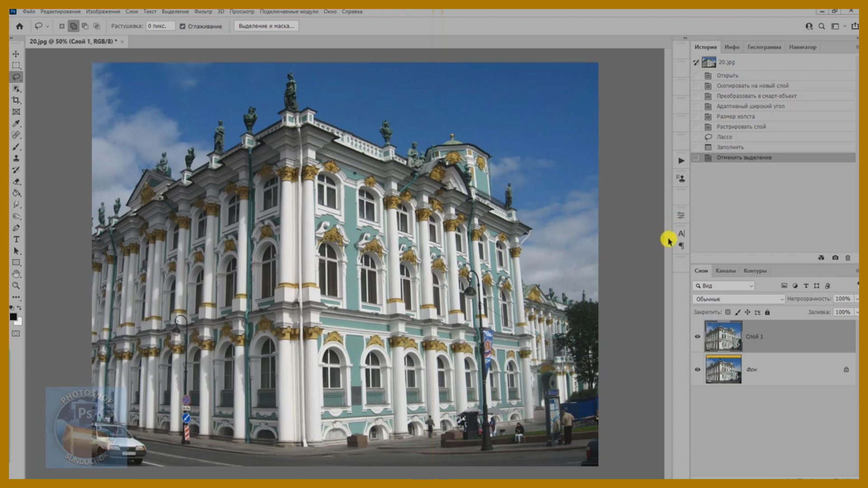Choose Subtract from selection mode icon
Screen dimensions: 868x488
[x=85, y=26]
